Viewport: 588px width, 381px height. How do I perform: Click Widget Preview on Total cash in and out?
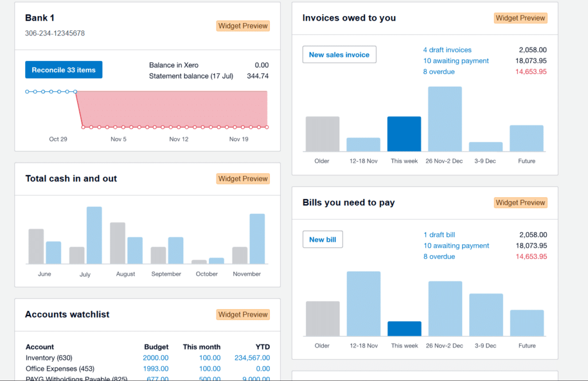(x=242, y=178)
